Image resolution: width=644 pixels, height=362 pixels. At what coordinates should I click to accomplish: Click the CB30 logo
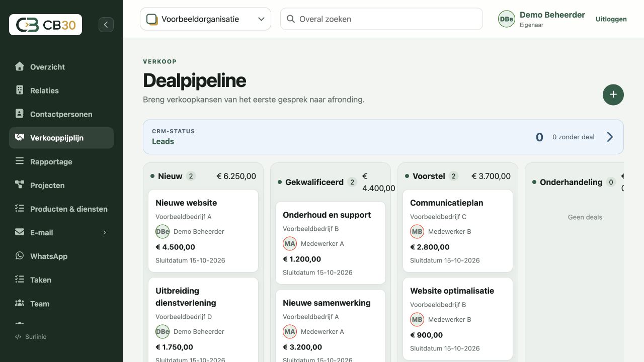click(x=45, y=25)
